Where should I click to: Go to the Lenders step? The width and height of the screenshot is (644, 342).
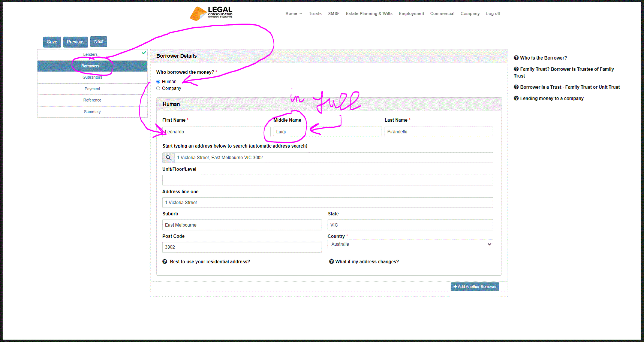point(92,55)
